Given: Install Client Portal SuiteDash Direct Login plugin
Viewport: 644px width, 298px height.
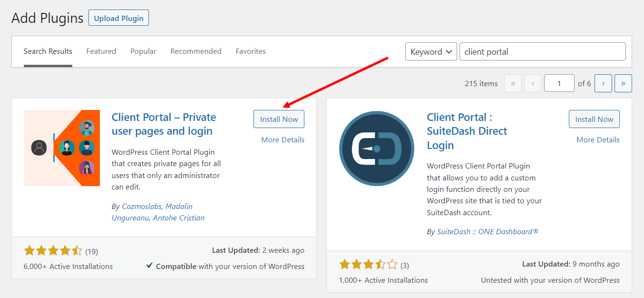Looking at the screenshot, I should [x=594, y=119].
